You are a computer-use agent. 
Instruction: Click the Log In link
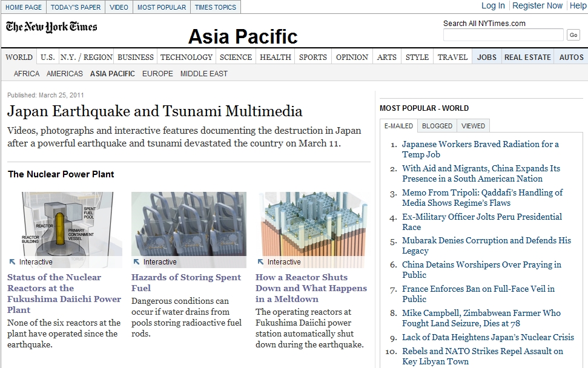coord(492,5)
